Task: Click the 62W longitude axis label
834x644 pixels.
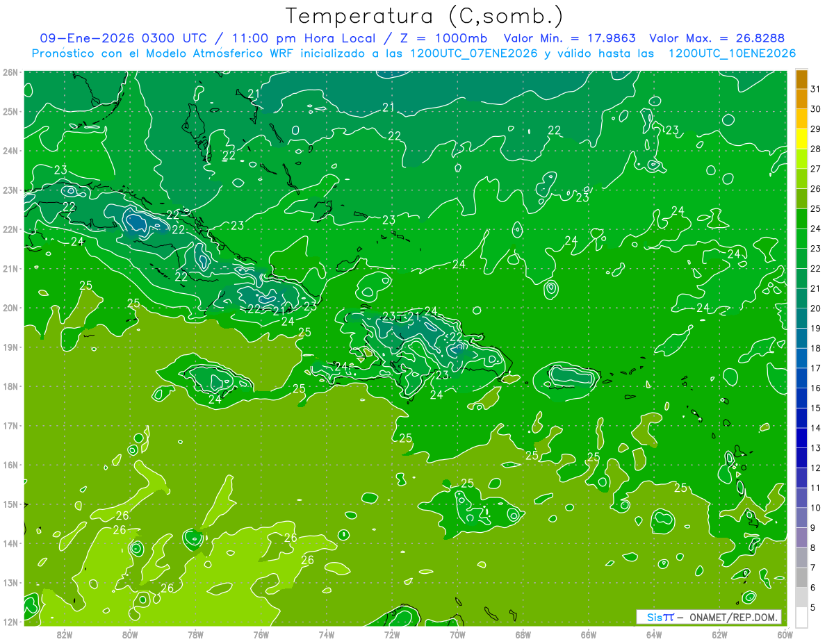Action: (x=719, y=634)
